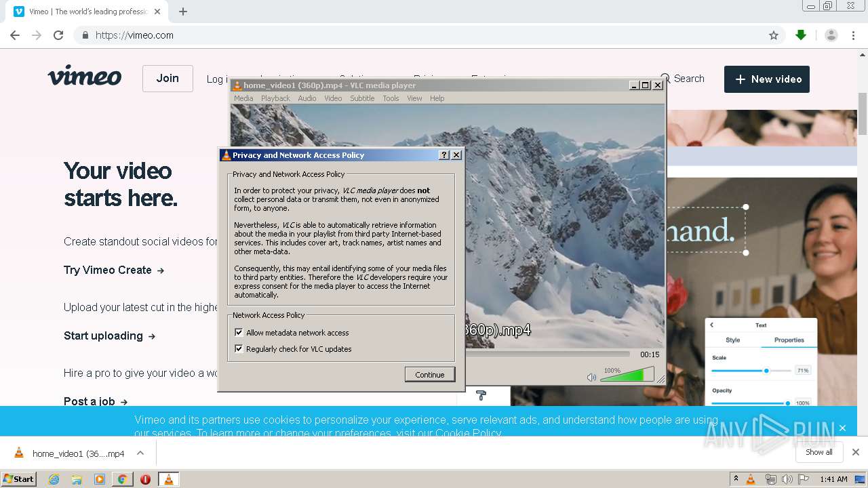Open VLC Tools menu
This screenshot has width=868, height=488.
(x=391, y=98)
